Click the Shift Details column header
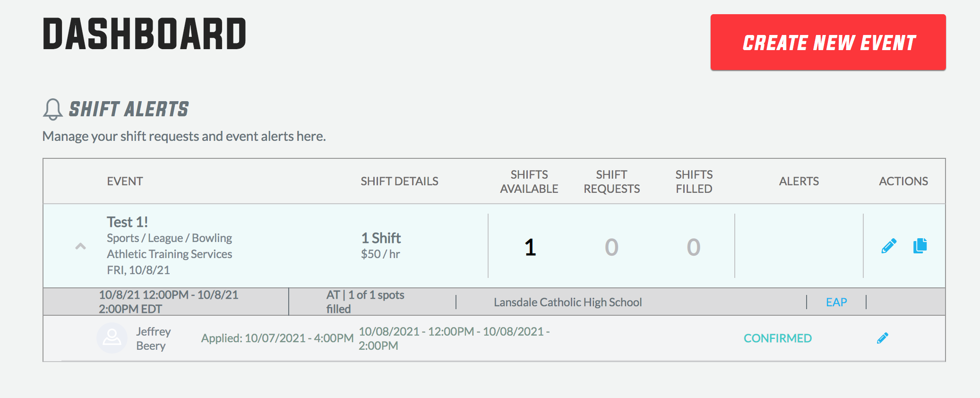Viewport: 980px width, 398px height. pyautogui.click(x=399, y=181)
